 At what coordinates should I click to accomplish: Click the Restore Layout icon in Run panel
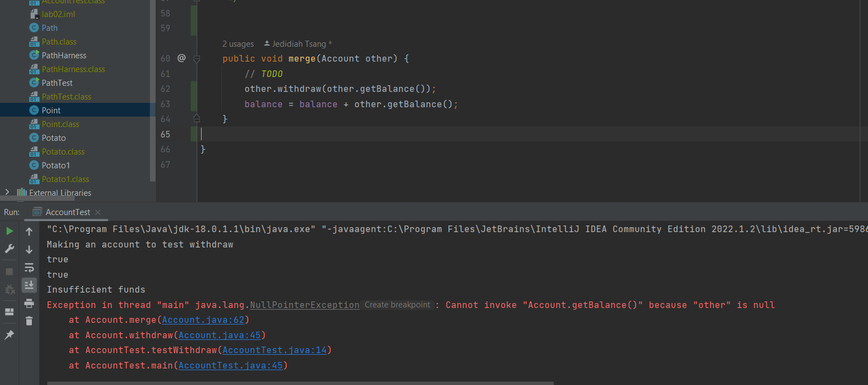(x=9, y=312)
